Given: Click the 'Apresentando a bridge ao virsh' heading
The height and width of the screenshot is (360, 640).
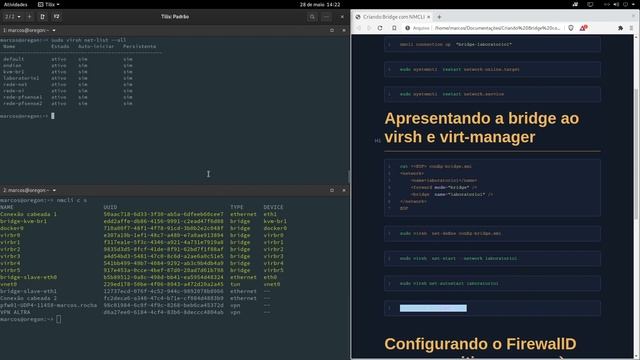Looking at the screenshot, I should click(x=482, y=128).
